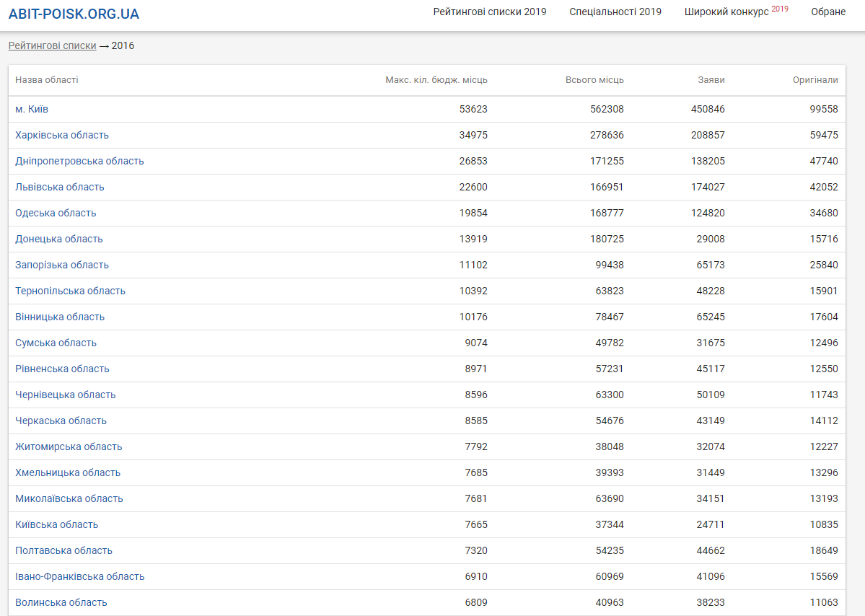Select originals value 99558
The width and height of the screenshot is (865, 616).
[824, 109]
